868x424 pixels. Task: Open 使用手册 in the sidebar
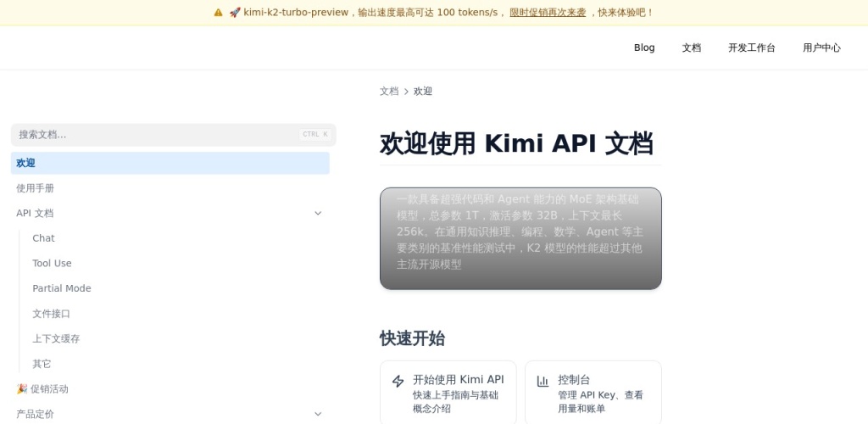click(x=36, y=188)
